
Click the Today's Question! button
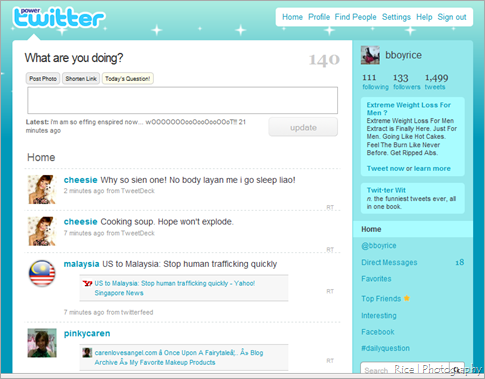[x=128, y=79]
